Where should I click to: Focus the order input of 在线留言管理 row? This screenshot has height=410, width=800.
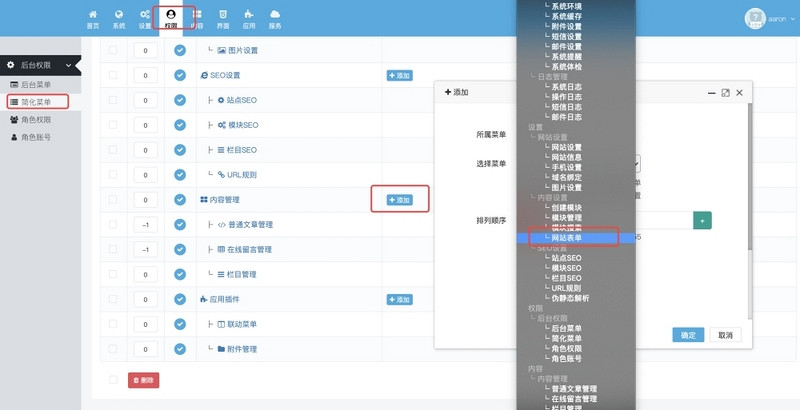tap(145, 249)
